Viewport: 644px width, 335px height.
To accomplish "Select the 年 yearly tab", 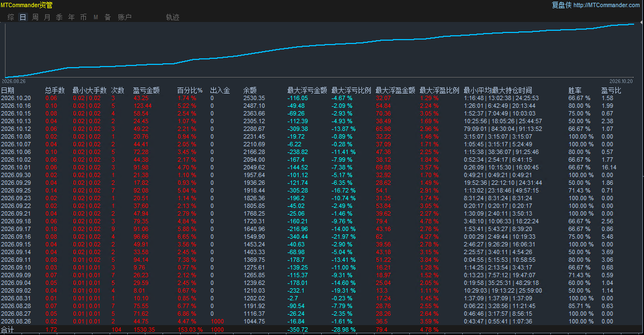I will coord(72,17).
